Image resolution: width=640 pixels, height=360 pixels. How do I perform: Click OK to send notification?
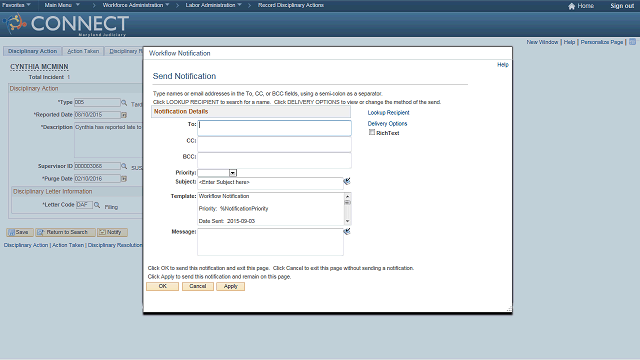[162, 287]
